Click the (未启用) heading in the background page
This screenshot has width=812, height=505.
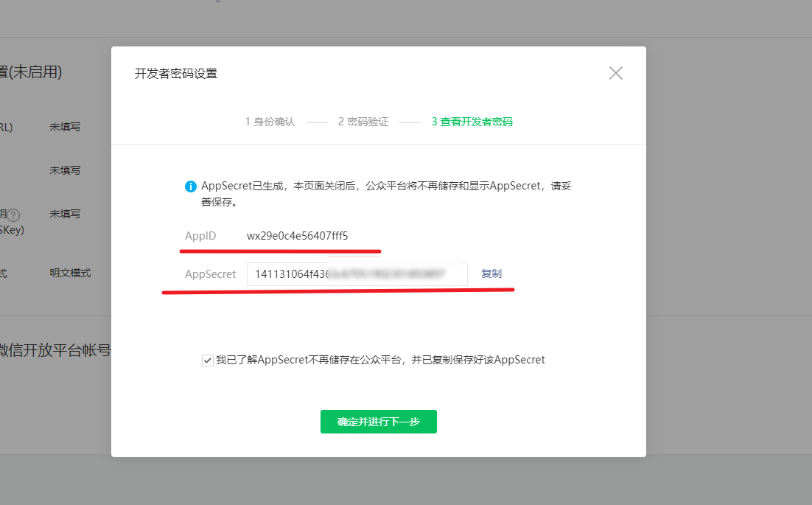coord(31,72)
